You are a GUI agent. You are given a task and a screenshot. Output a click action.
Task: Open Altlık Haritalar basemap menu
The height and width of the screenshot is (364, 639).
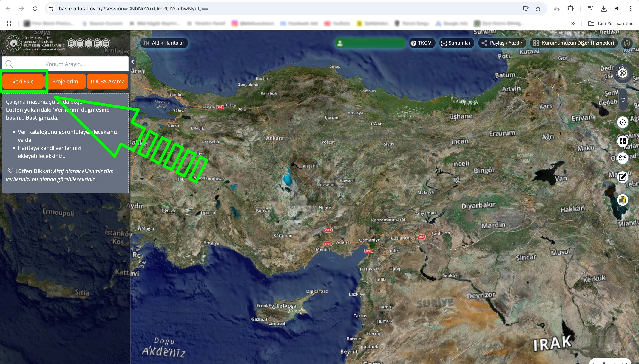(x=164, y=43)
